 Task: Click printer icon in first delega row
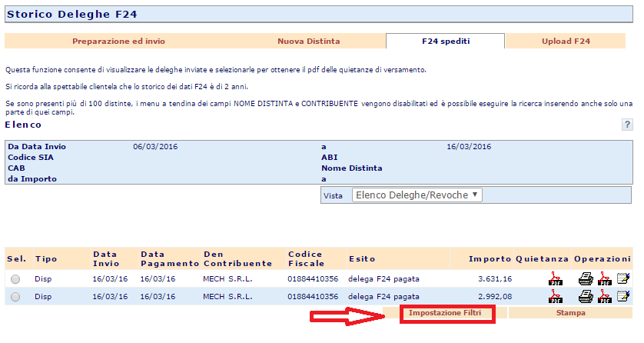pyautogui.click(x=586, y=279)
